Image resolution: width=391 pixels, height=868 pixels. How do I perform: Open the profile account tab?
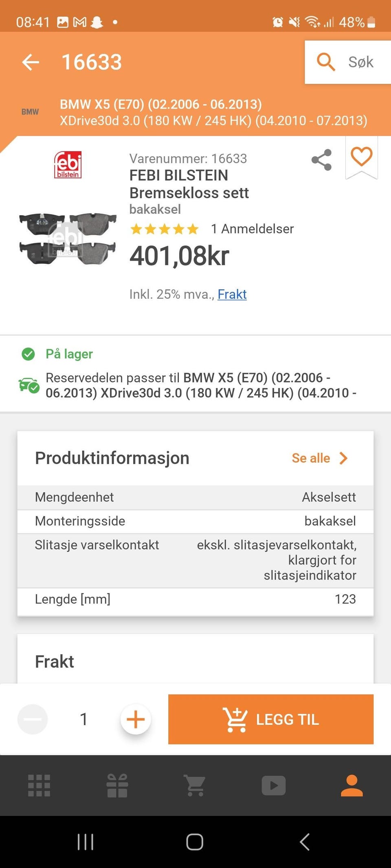351,785
